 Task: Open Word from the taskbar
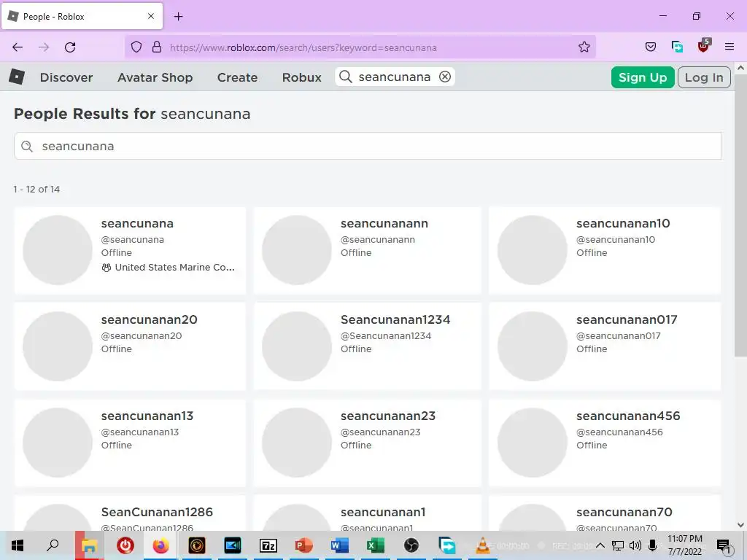[340, 545]
